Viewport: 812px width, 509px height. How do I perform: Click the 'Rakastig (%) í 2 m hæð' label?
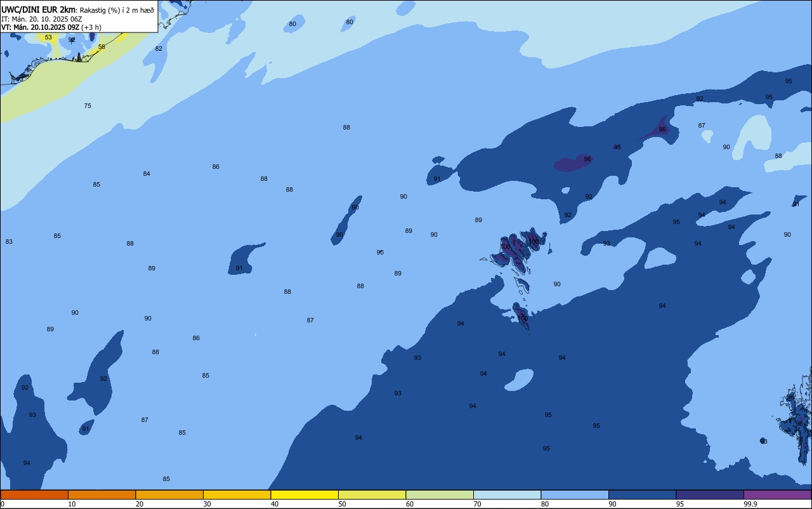pyautogui.click(x=117, y=10)
